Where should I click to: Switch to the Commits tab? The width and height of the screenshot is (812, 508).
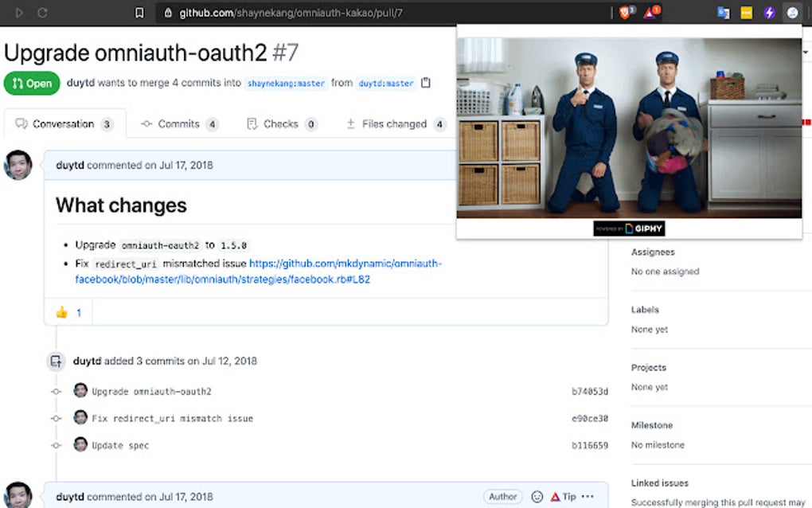coord(180,123)
